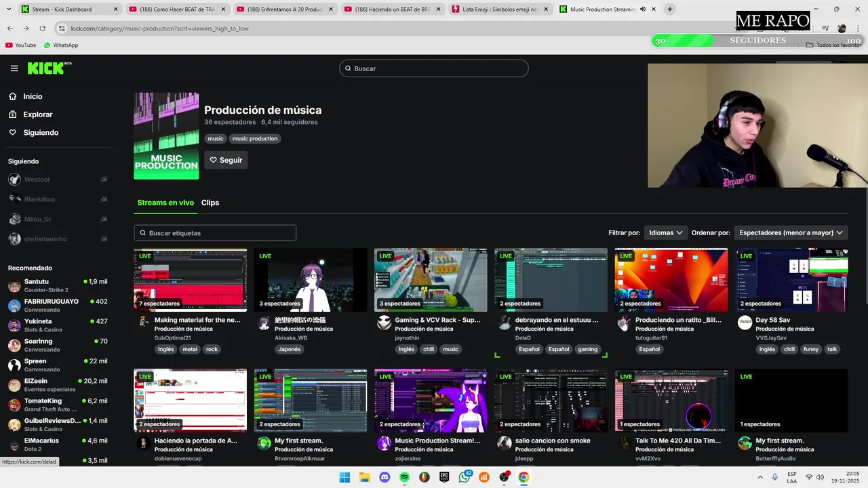Open Making material stream thumbnail
The width and height of the screenshot is (868, 488).
[x=190, y=280]
